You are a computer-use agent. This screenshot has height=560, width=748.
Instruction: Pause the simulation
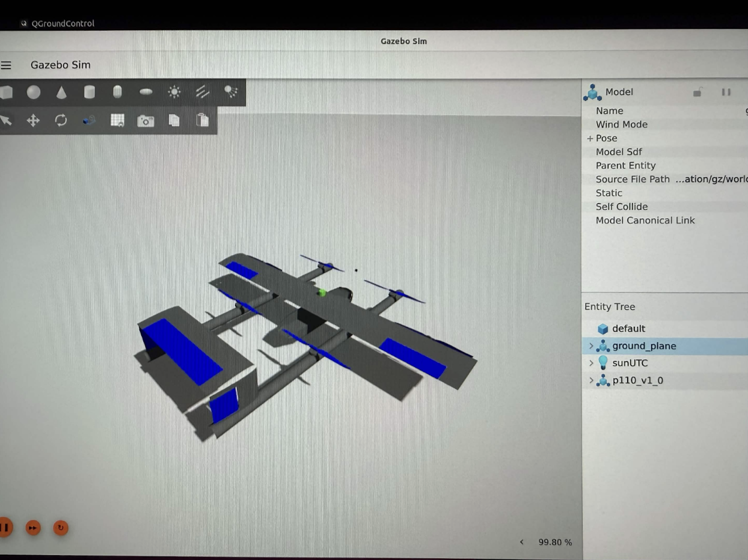click(x=5, y=528)
